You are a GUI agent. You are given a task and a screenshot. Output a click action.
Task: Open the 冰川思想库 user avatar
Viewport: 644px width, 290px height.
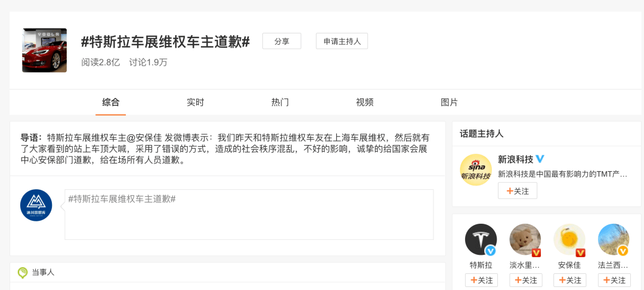tap(36, 205)
